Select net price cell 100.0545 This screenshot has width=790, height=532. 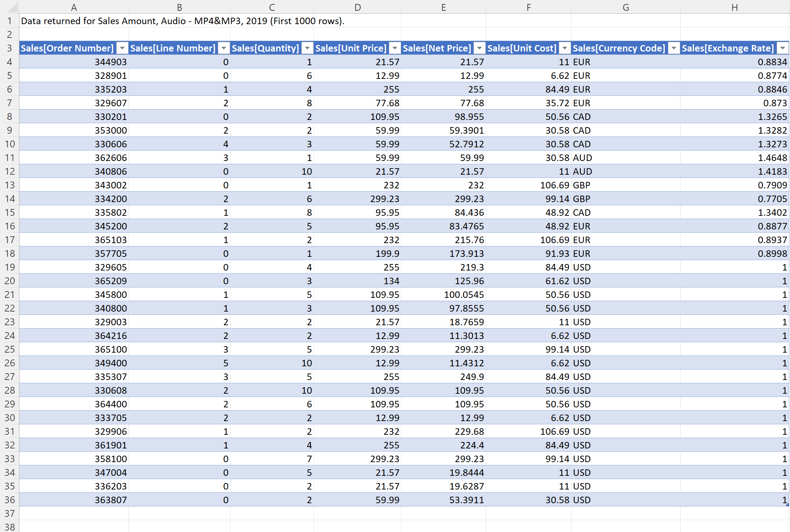(444, 295)
